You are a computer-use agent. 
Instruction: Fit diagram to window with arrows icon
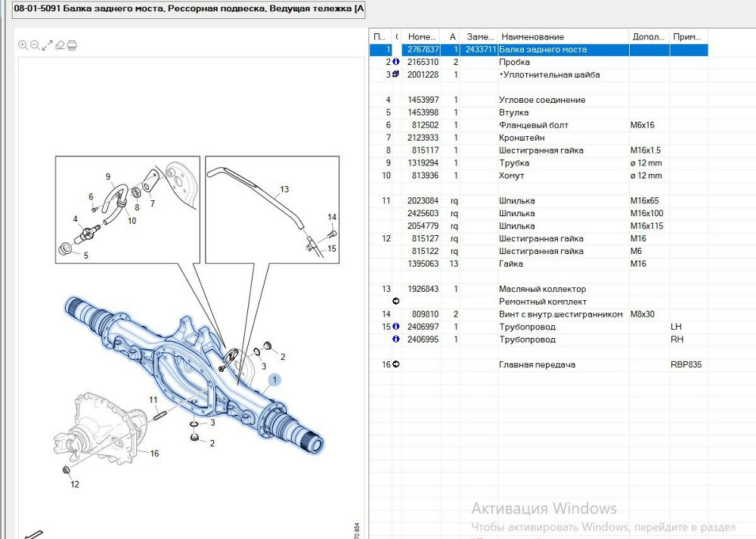coord(47,45)
